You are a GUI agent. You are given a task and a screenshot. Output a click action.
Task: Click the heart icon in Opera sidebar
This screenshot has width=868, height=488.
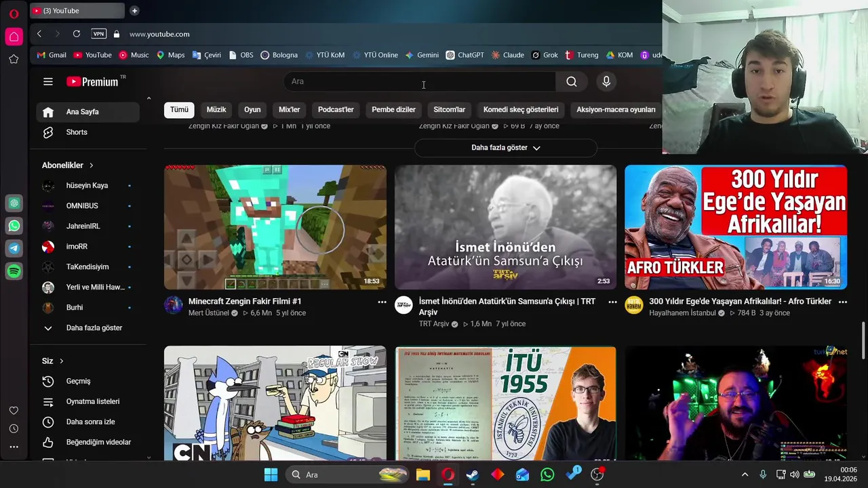click(x=14, y=411)
